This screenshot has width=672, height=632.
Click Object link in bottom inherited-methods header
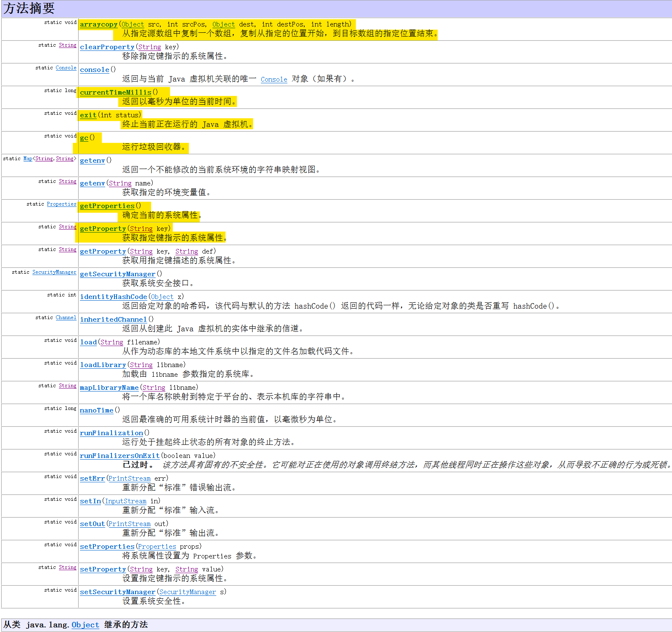click(85, 625)
